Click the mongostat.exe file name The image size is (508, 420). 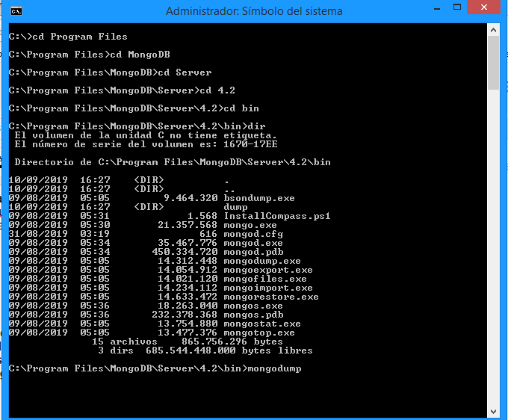(262, 324)
